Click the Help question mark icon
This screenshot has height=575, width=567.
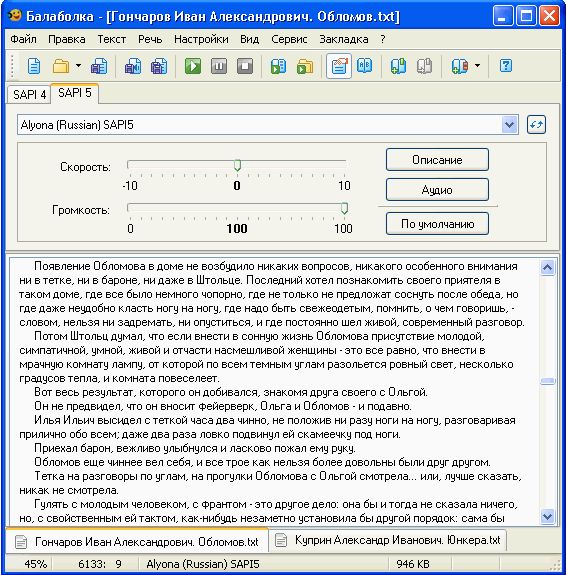[x=506, y=66]
